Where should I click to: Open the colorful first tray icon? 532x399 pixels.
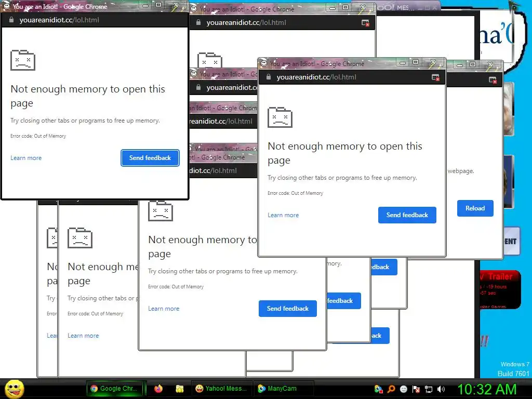coord(379,389)
